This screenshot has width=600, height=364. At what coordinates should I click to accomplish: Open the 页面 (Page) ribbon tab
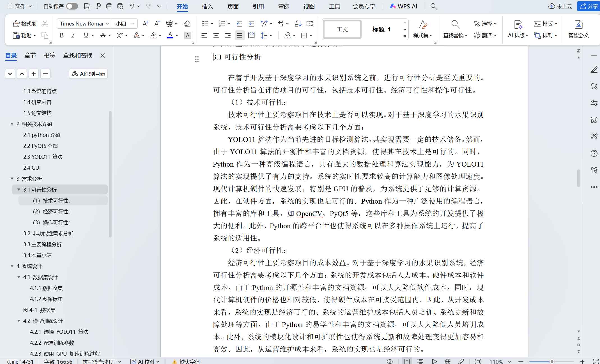[233, 6]
